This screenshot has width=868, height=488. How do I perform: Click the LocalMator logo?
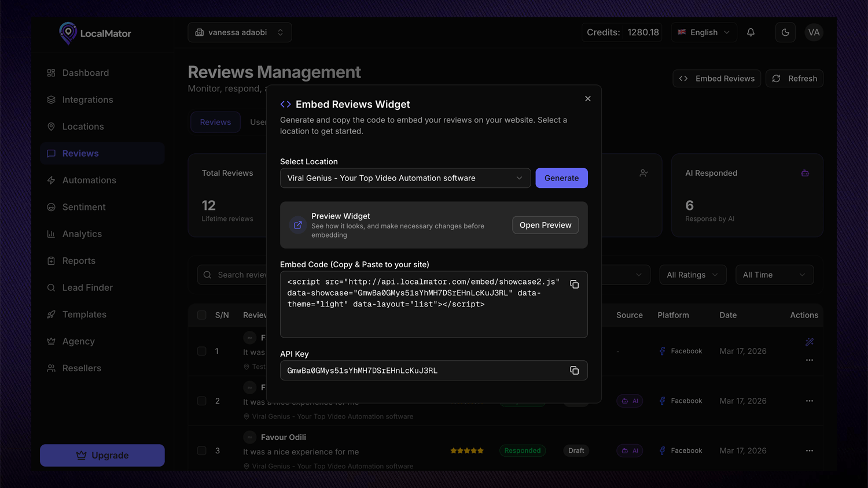pos(95,34)
